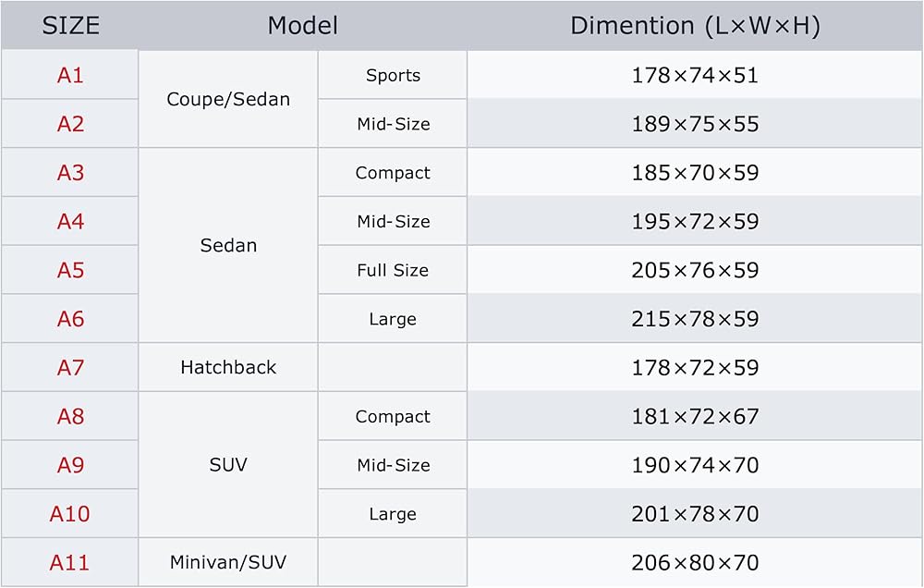Select the SUV model cell
Screen dimensions: 924x588
[228, 465]
